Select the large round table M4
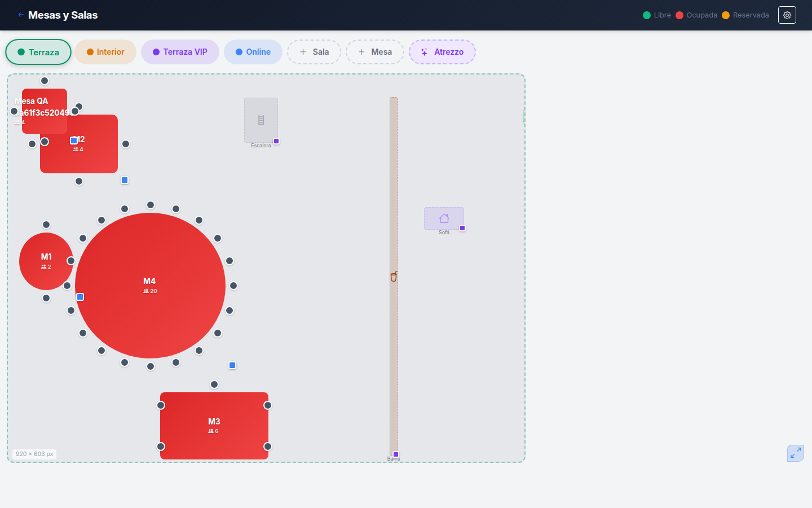812x508 pixels. point(150,286)
